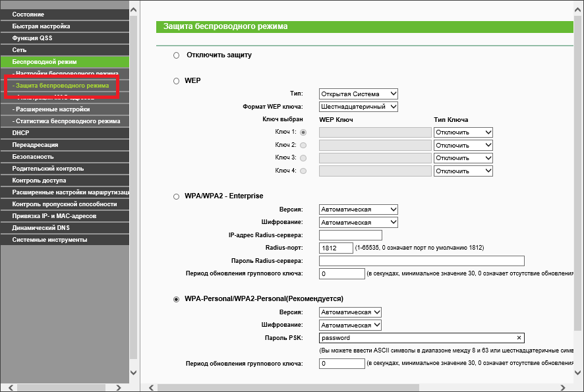Choose WPA/WPA2 - Enterprise radio option

pos(176,196)
